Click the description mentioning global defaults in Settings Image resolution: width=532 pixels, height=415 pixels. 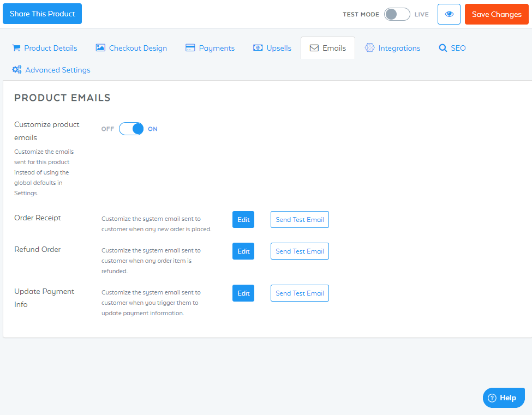pos(44,172)
